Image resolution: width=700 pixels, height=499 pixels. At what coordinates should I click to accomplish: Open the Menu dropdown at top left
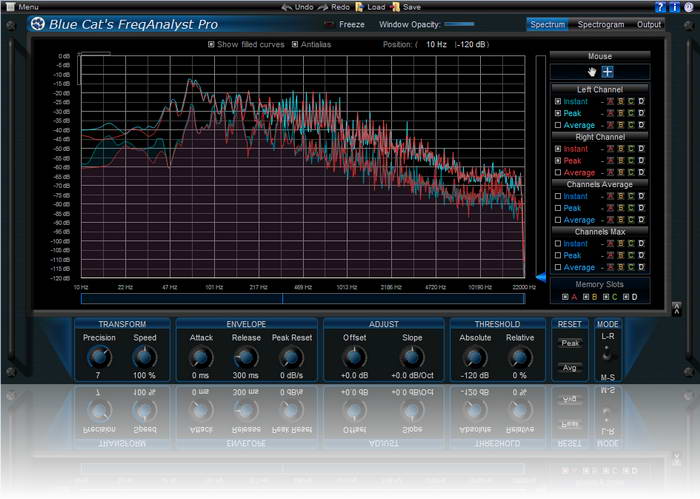[x=22, y=7]
